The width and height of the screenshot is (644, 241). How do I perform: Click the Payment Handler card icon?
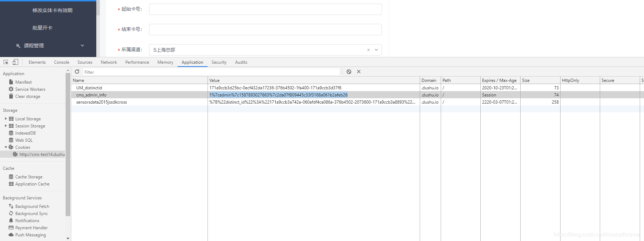(x=11, y=227)
